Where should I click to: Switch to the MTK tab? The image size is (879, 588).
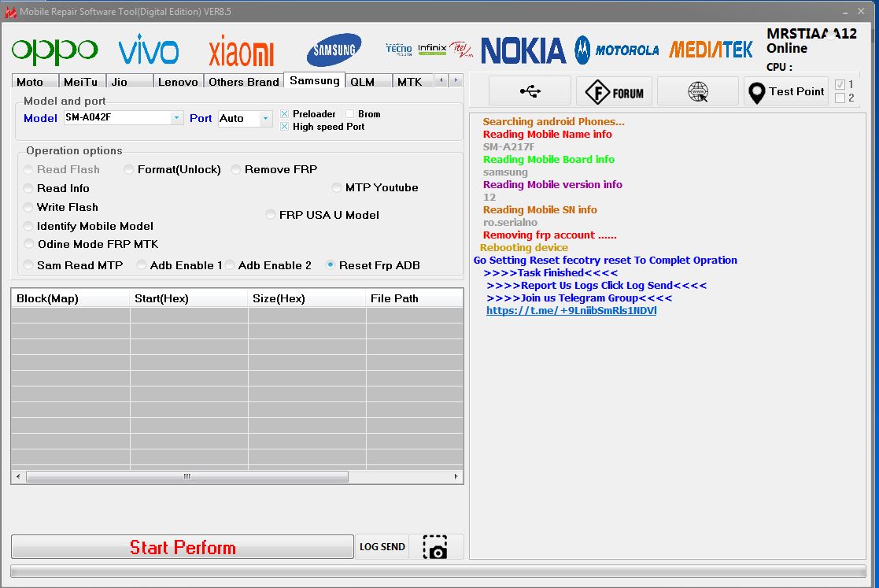coord(412,81)
